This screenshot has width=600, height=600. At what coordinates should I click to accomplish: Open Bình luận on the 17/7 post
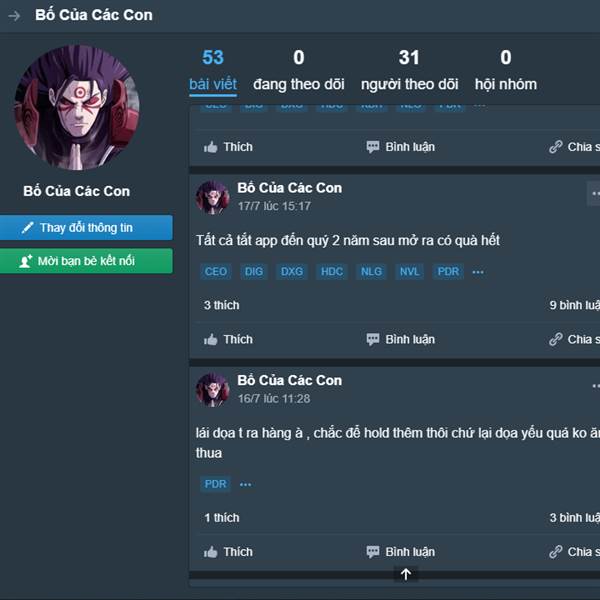[x=400, y=339]
